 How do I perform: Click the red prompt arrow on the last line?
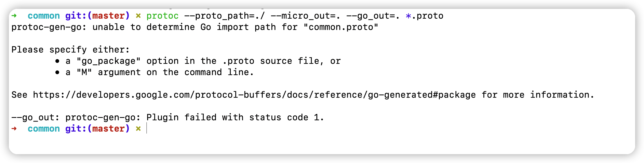(14, 129)
